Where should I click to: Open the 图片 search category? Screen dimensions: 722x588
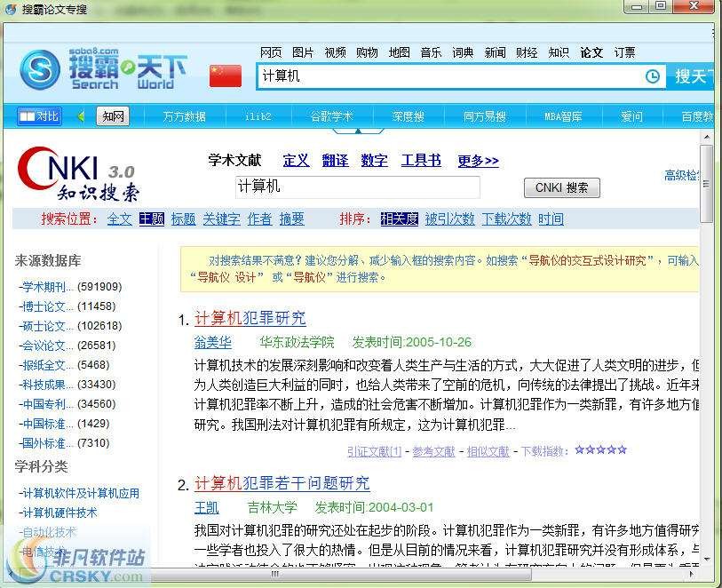coord(303,52)
